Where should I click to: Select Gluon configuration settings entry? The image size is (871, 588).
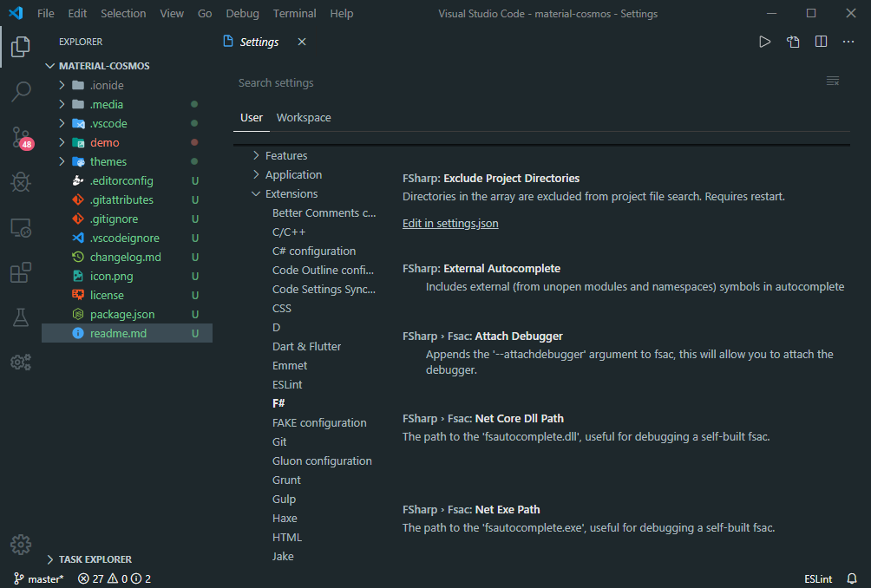(x=322, y=461)
